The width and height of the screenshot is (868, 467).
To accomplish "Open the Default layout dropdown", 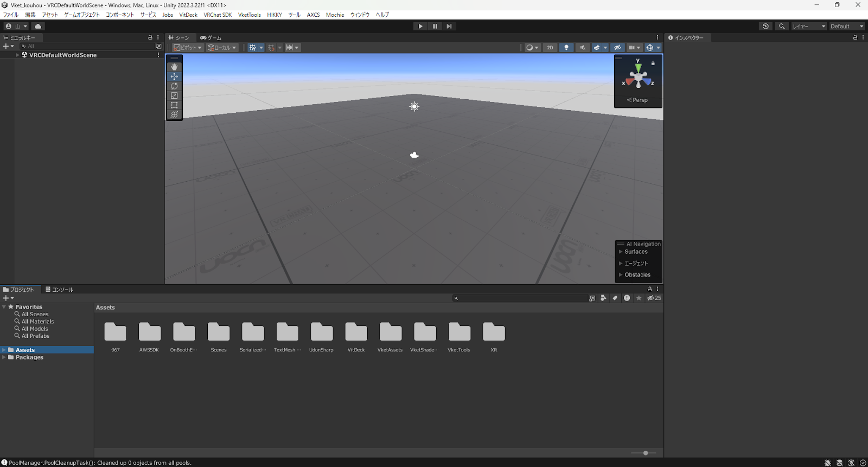I will coord(846,26).
